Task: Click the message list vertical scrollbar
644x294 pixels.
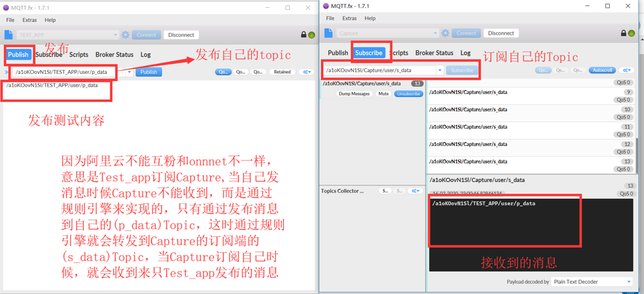Action: 637,155
